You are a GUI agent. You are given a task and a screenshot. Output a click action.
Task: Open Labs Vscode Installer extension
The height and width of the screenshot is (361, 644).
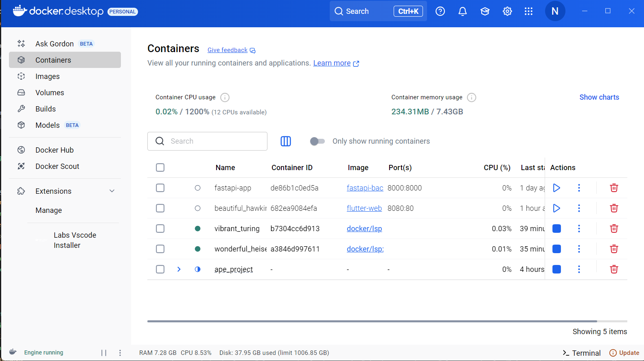coord(75,240)
